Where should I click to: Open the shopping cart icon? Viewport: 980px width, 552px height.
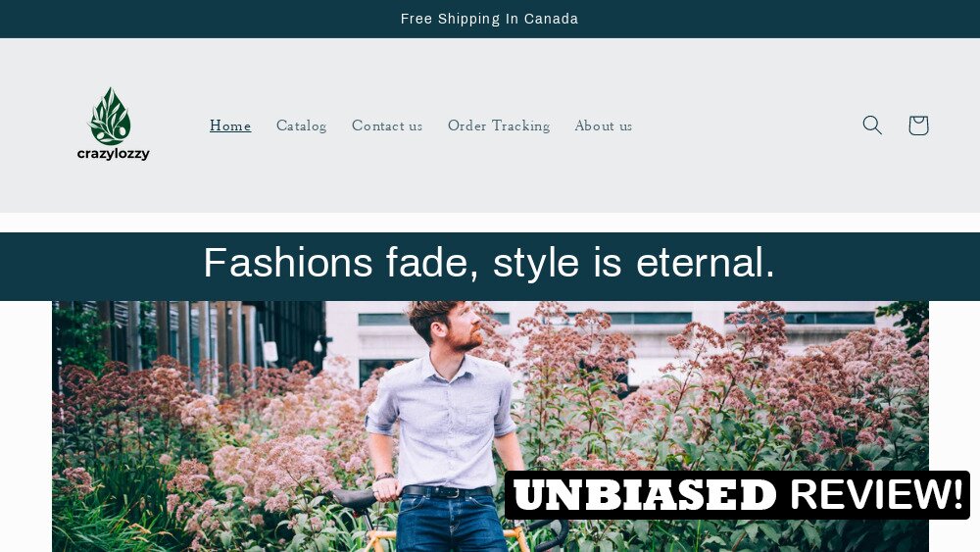click(918, 125)
